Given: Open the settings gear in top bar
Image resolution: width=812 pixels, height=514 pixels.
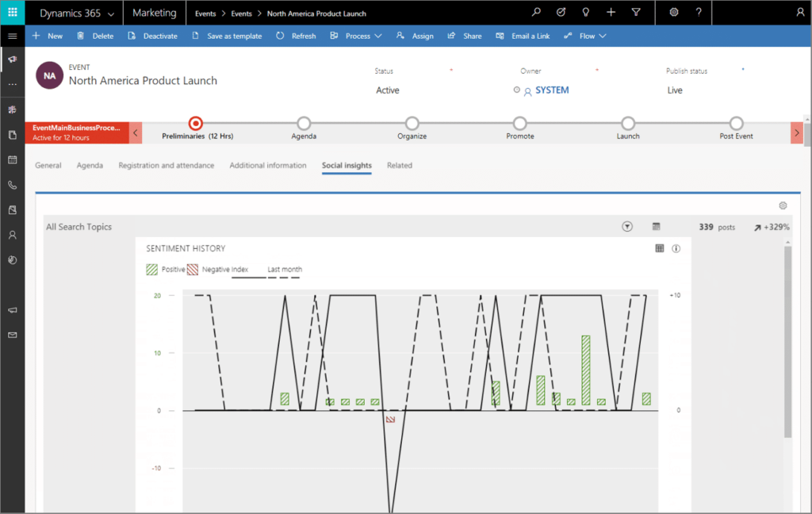Looking at the screenshot, I should [x=674, y=13].
